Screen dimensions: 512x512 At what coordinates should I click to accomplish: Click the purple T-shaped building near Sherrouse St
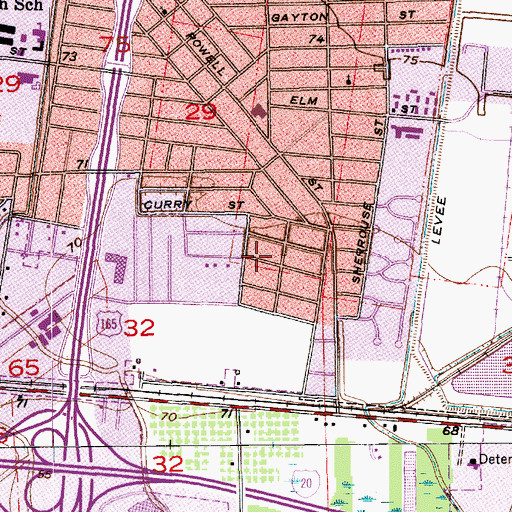click(x=407, y=132)
